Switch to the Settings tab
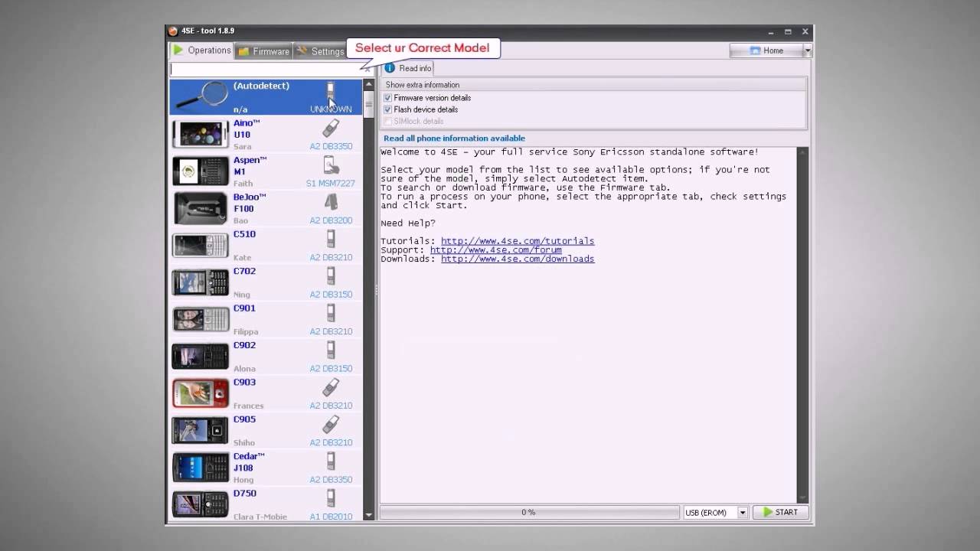Viewport: 980px width, 551px height. pyautogui.click(x=321, y=51)
